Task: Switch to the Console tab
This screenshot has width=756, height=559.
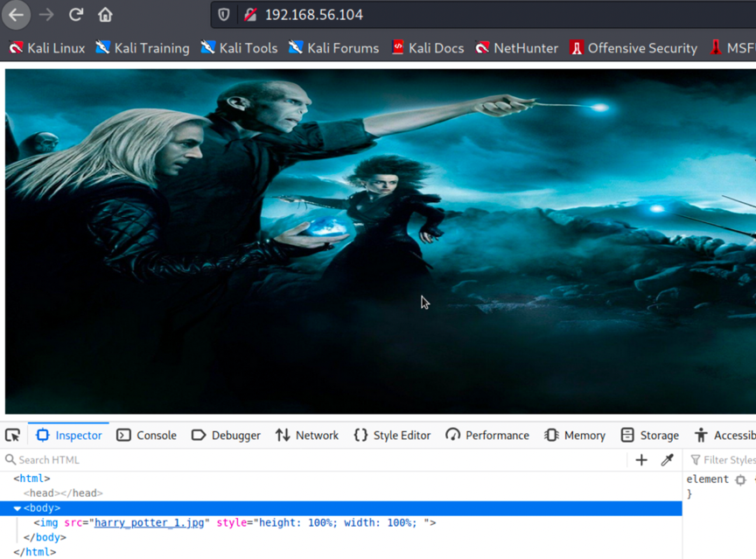Action: 147,435
